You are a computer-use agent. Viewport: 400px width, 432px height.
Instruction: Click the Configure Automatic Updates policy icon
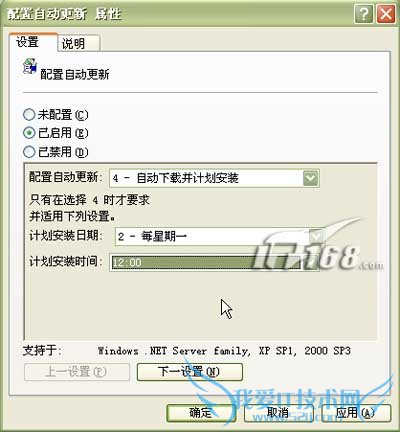(30, 66)
